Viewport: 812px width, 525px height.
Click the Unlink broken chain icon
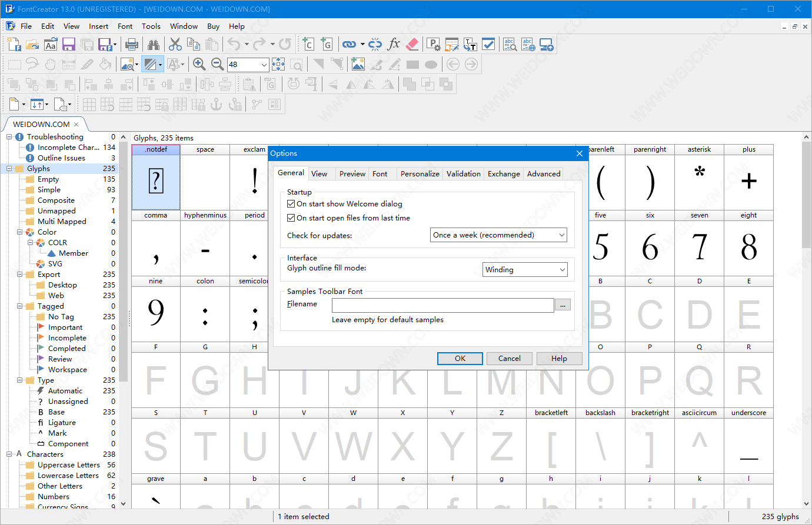point(375,44)
